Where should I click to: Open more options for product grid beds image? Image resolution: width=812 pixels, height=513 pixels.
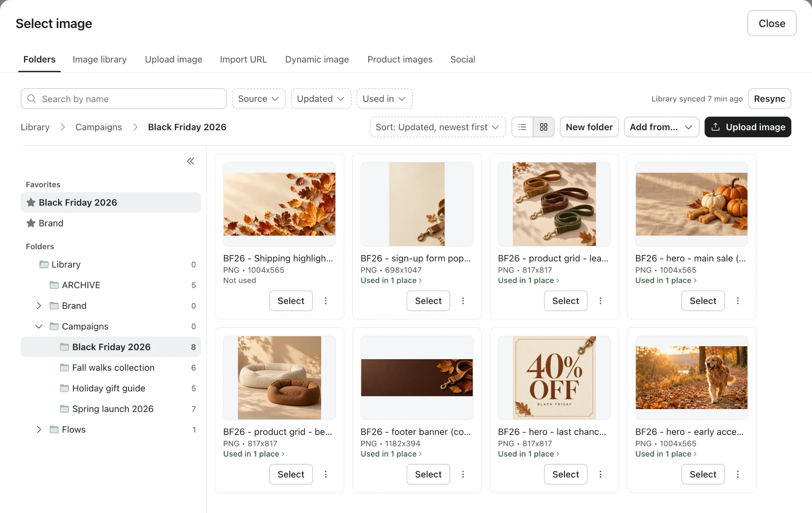[326, 474]
